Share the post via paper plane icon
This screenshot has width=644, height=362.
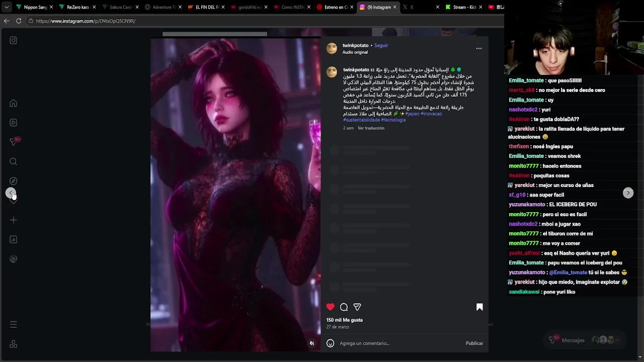point(357,307)
